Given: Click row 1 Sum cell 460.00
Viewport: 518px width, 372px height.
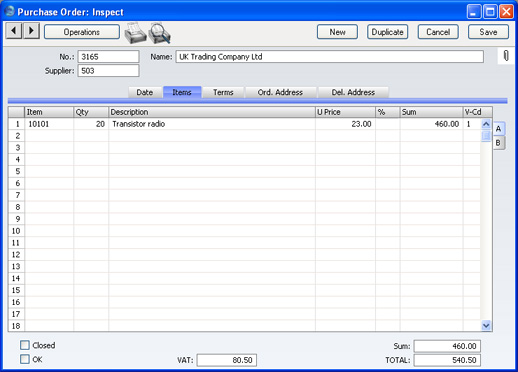Looking at the screenshot, I should (431, 124).
